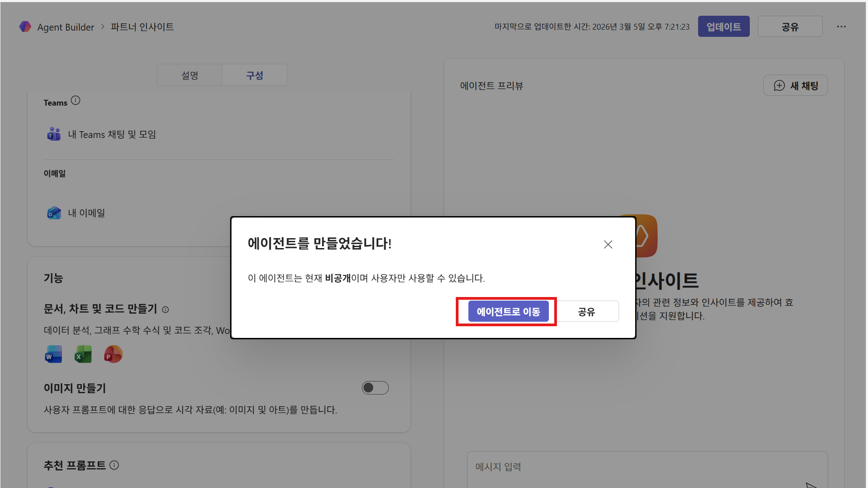Image resolution: width=868 pixels, height=488 pixels.
Task: Click the 파트너 인사이트 breadcrumb
Action: click(x=142, y=27)
